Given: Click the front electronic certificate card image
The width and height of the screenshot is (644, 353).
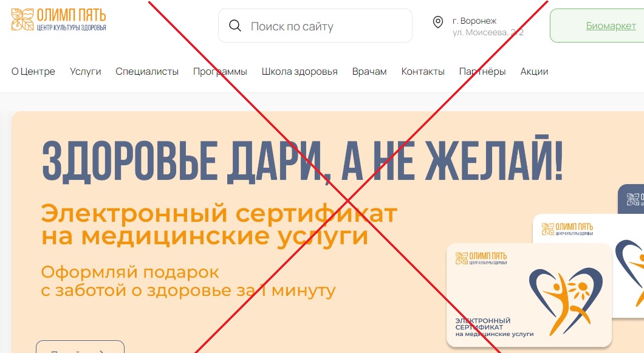Looking at the screenshot, I should (x=529, y=295).
